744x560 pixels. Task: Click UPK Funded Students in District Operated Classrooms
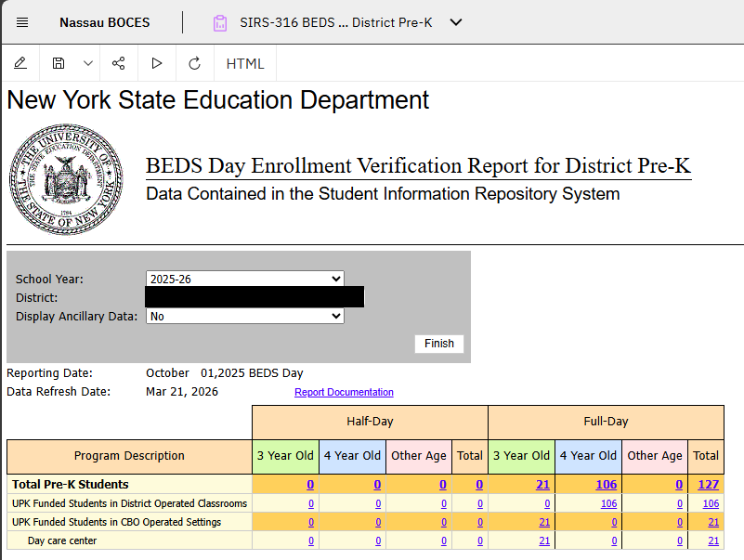pyautogui.click(x=129, y=503)
